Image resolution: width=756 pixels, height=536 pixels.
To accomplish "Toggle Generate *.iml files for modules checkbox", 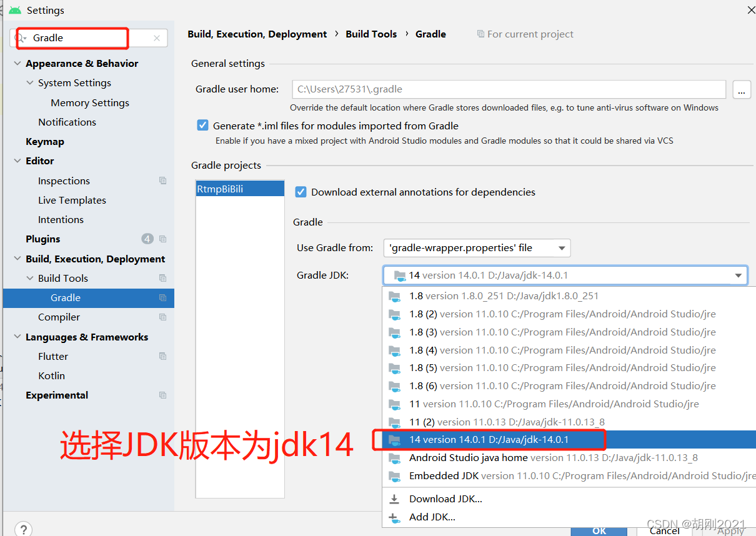I will pos(202,125).
